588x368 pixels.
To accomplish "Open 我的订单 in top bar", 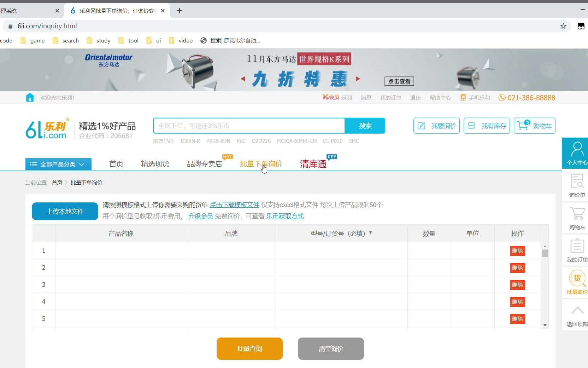I will 390,98.
